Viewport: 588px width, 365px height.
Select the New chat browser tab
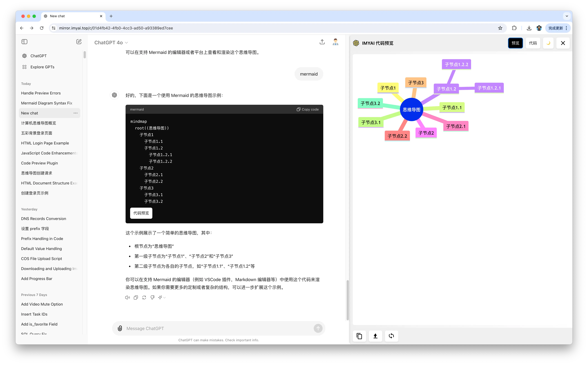73,16
